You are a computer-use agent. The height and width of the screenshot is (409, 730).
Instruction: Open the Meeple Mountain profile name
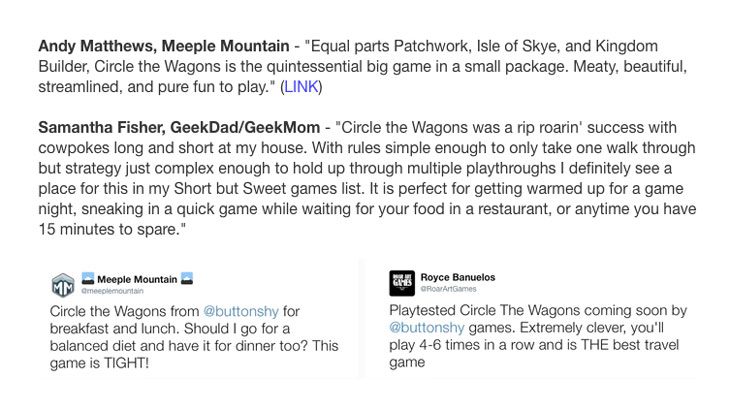[137, 279]
